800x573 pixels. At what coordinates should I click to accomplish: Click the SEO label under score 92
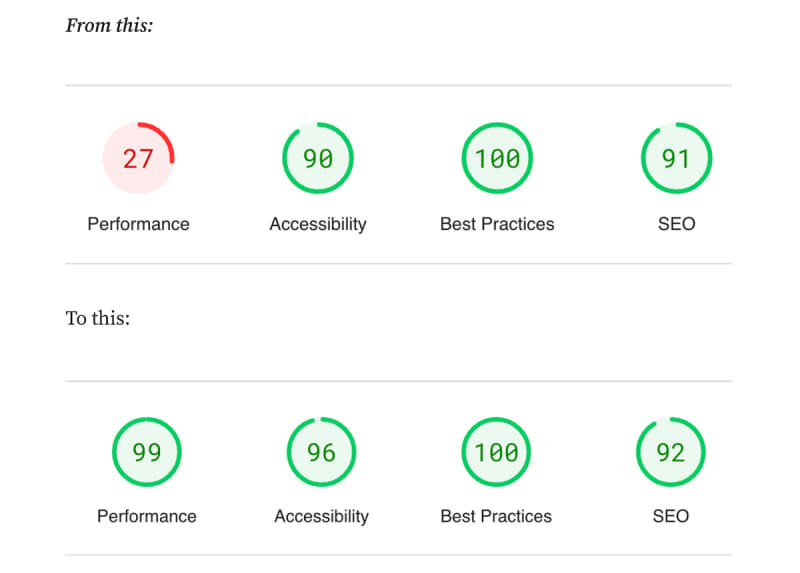click(670, 516)
